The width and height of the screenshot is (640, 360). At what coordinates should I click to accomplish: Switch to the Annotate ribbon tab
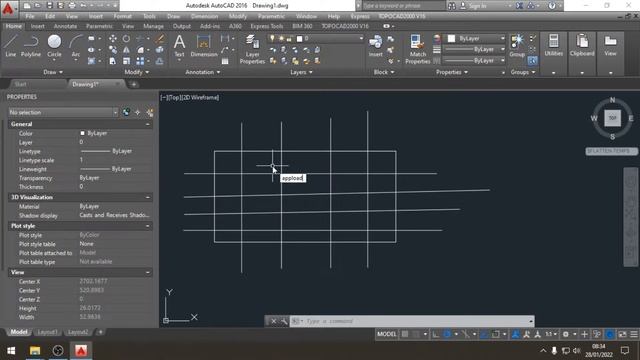coord(65,26)
